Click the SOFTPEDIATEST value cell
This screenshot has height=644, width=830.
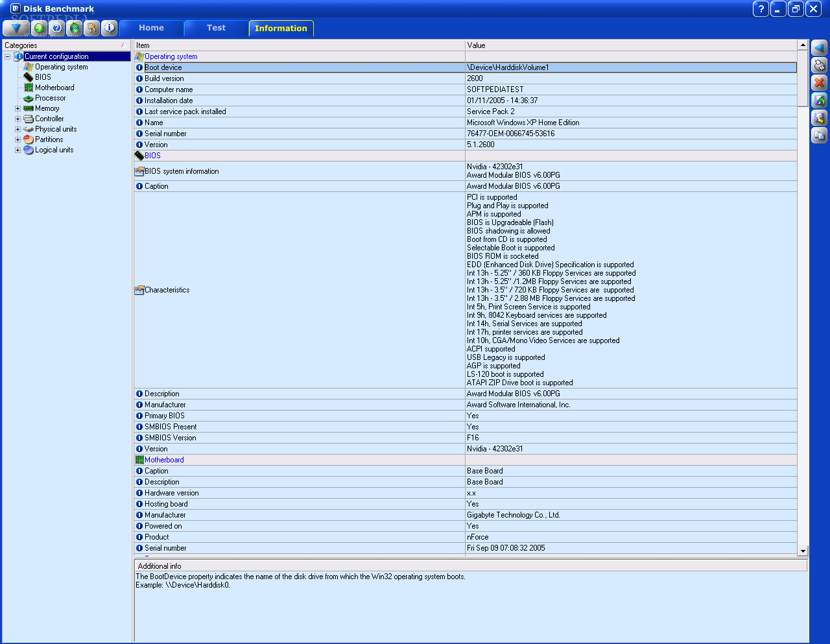(x=631, y=89)
